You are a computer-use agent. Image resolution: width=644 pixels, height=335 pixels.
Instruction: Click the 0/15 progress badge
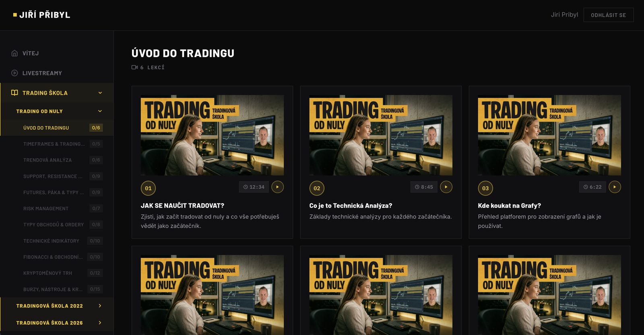point(95,289)
